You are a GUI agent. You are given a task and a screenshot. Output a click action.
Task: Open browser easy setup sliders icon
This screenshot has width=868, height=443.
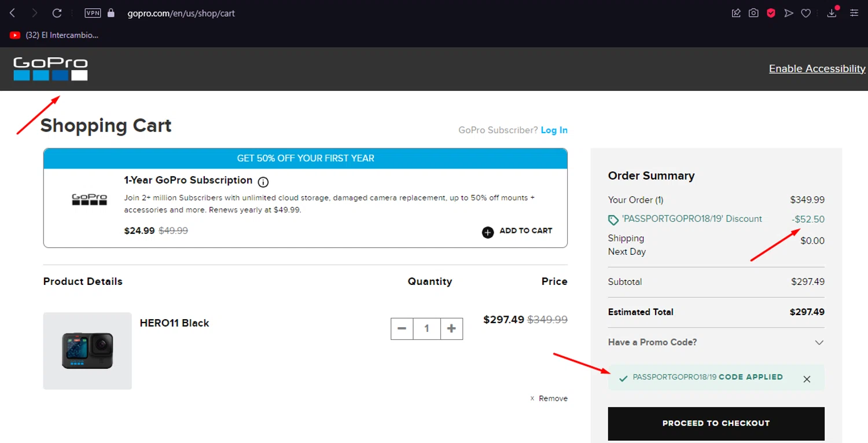854,13
